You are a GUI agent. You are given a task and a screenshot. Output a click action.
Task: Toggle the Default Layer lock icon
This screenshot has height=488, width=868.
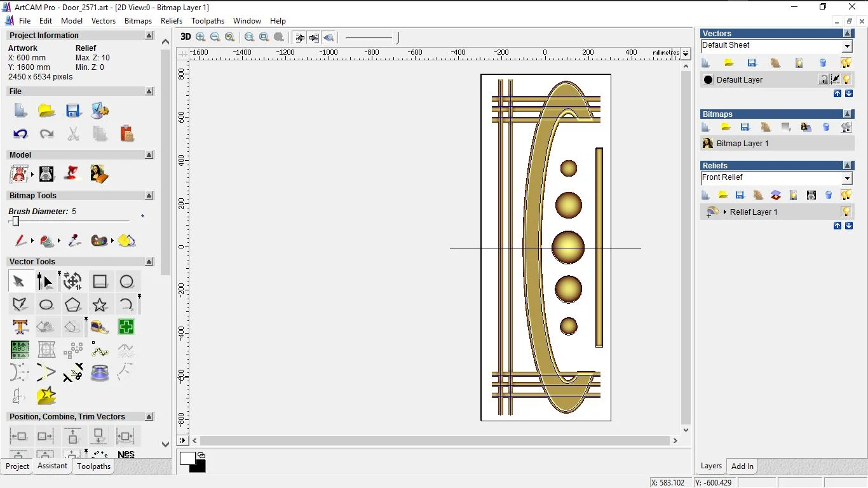(x=824, y=79)
